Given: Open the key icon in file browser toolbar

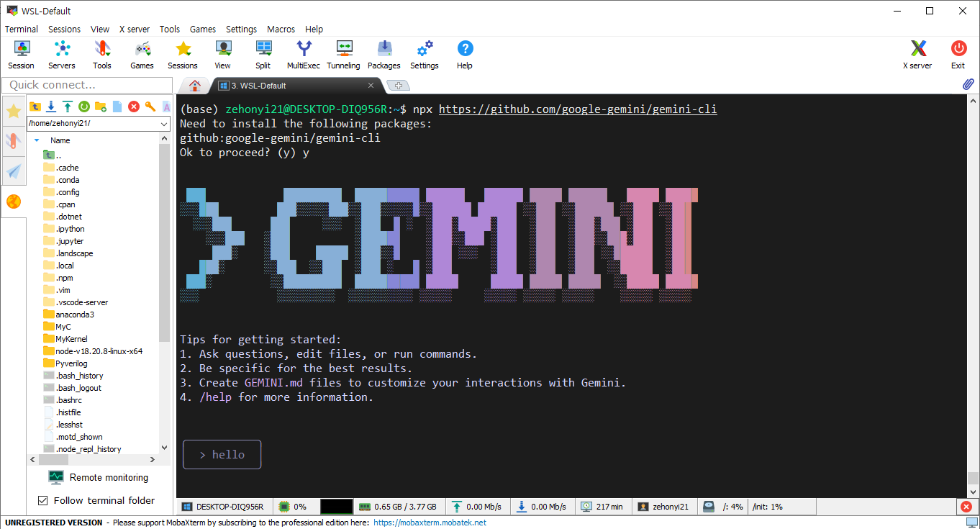Looking at the screenshot, I should click(150, 107).
